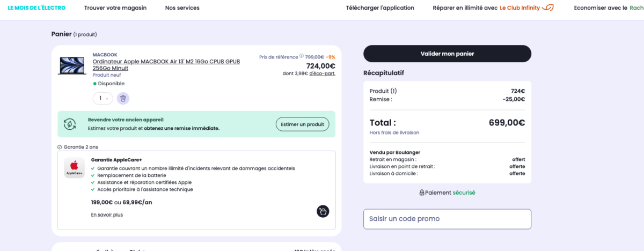Viewport: 644px width, 251px height.
Task: Click the Garantie 2 ans check icon
Action: point(60,147)
